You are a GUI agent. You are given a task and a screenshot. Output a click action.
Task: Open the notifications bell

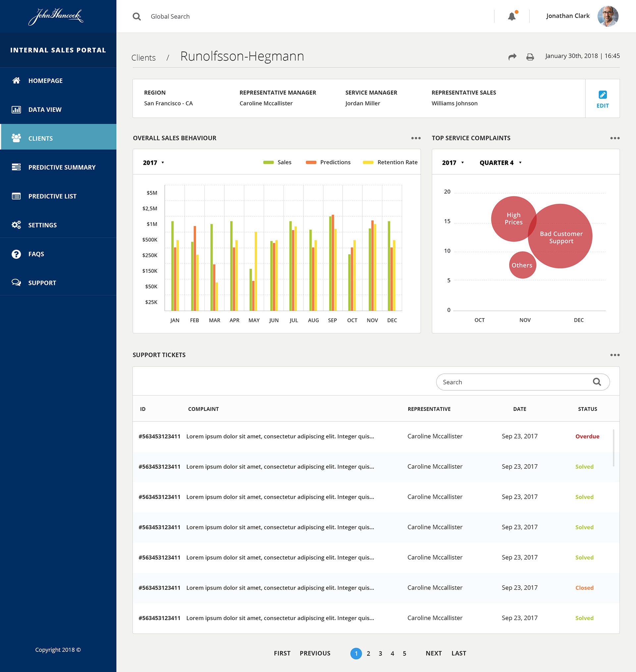click(x=512, y=16)
